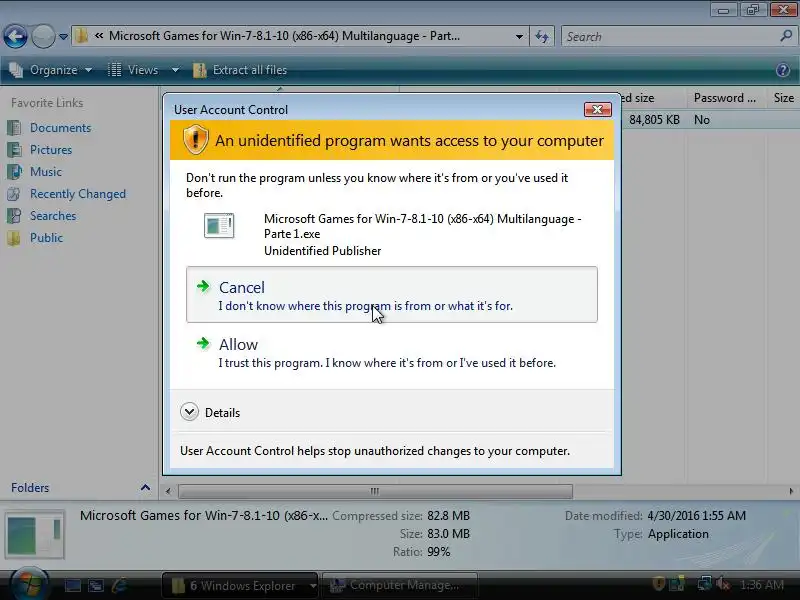Click the horizontal scrollbar thumb
The image size is (800, 600).
[x=375, y=491]
